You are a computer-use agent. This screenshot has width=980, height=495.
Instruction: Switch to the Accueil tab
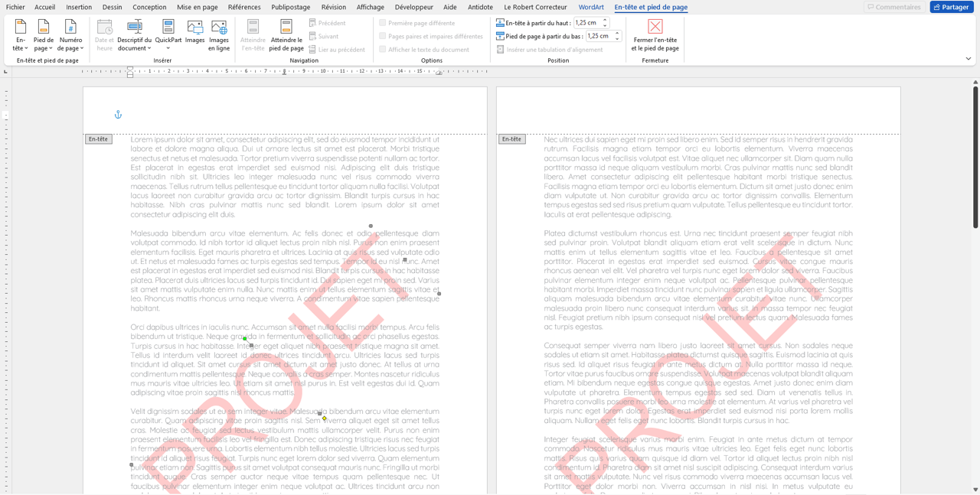click(x=44, y=7)
